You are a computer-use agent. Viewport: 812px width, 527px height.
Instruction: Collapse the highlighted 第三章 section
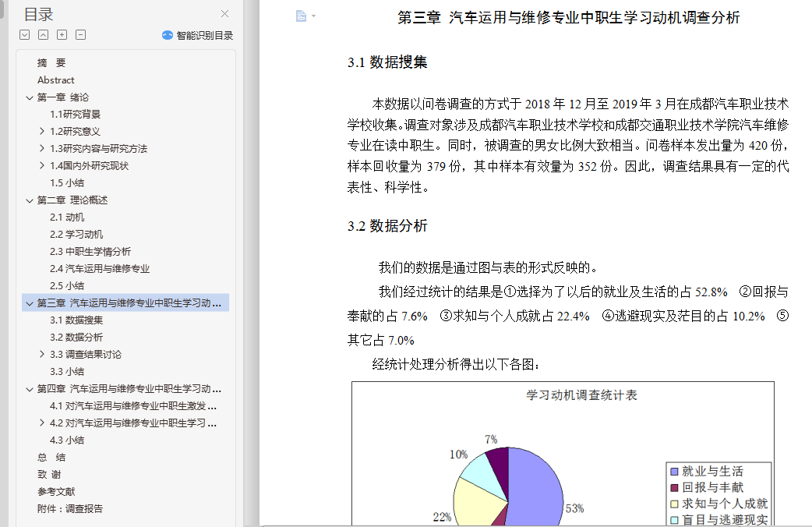(30, 303)
